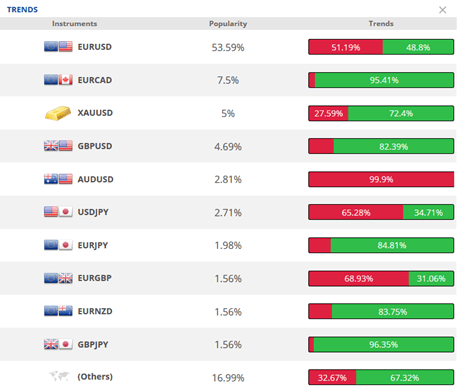Screen dimensions: 457x389
Task: Click the EURUSD flag pair icon
Action: coord(58,46)
